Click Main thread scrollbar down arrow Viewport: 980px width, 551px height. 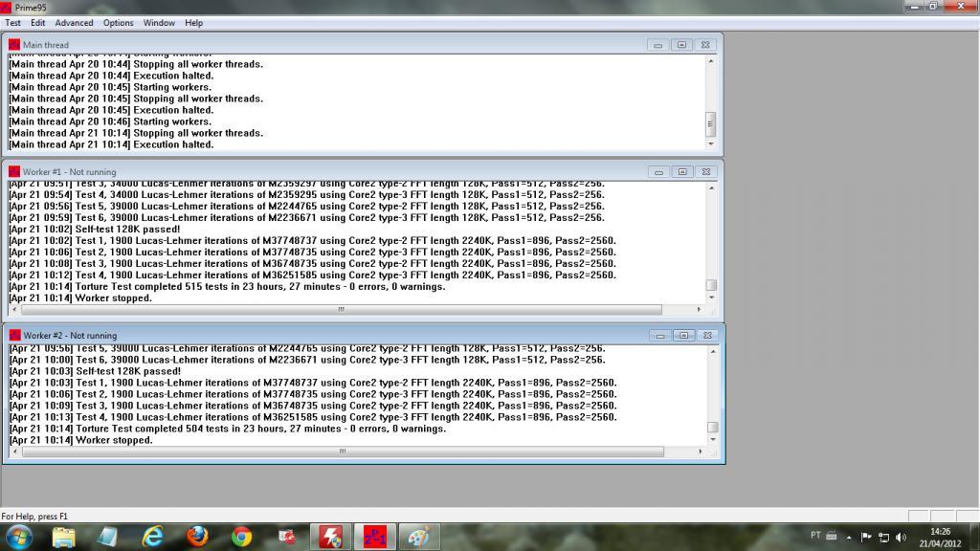pos(711,144)
